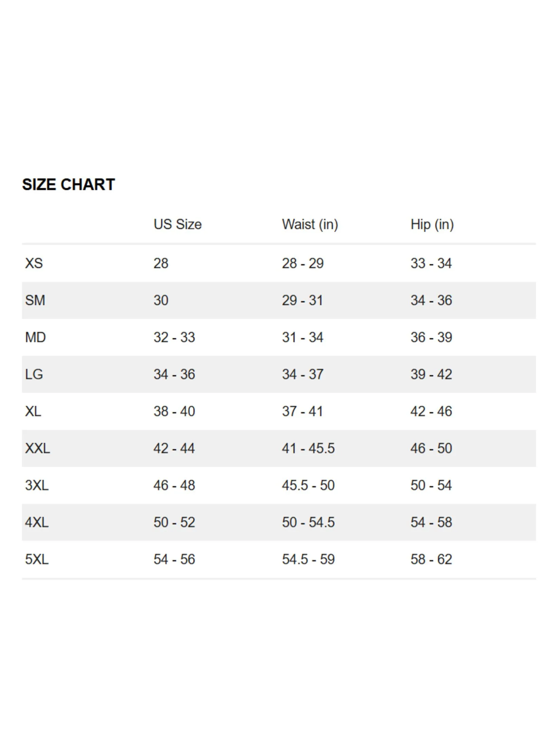Select the MD size row label

(35, 337)
